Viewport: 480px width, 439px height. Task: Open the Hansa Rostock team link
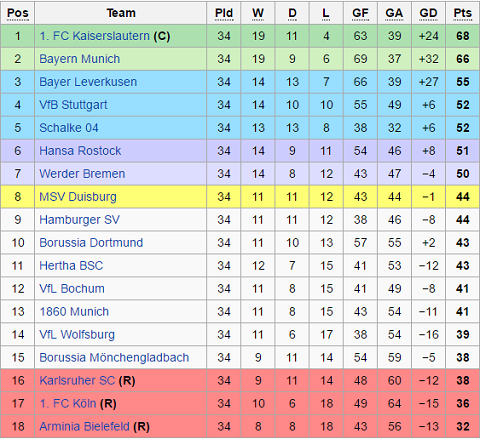(80, 151)
